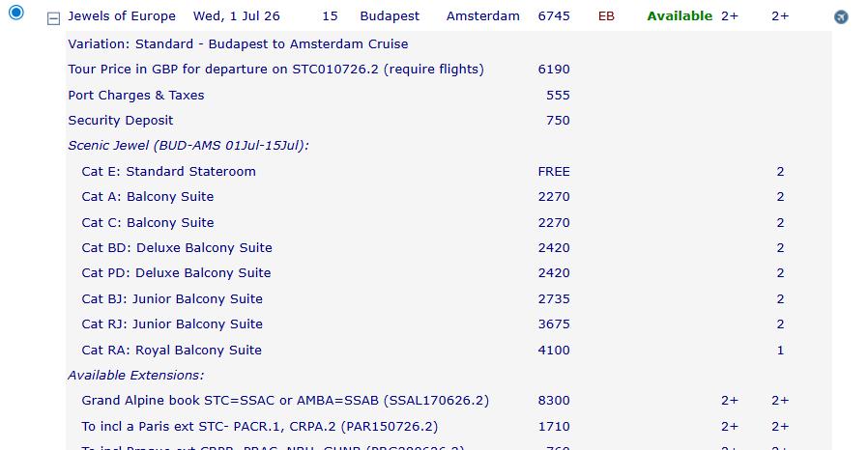The height and width of the screenshot is (450, 868).
Task: Select Cat RA Royal Balcony Suite
Action: coord(171,350)
